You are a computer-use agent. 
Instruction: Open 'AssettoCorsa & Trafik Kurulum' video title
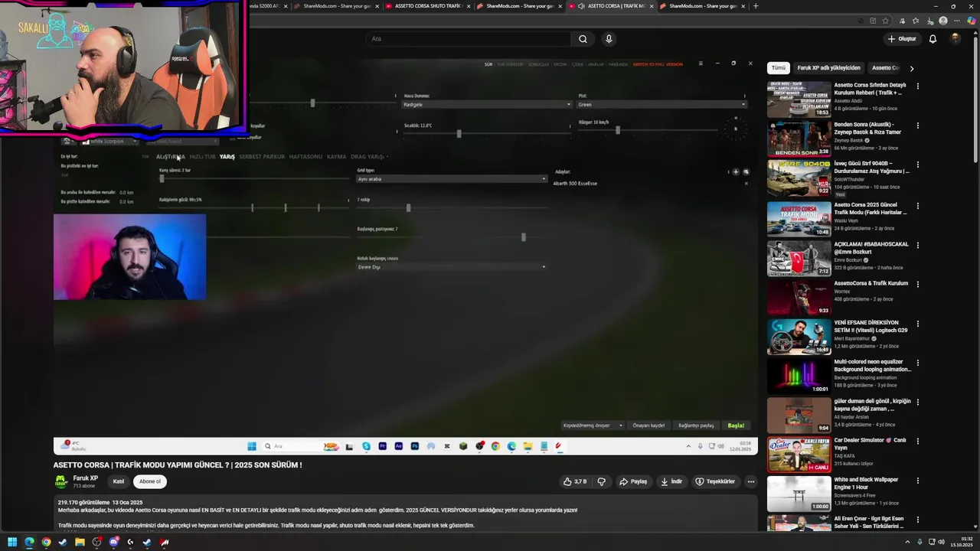[871, 283]
